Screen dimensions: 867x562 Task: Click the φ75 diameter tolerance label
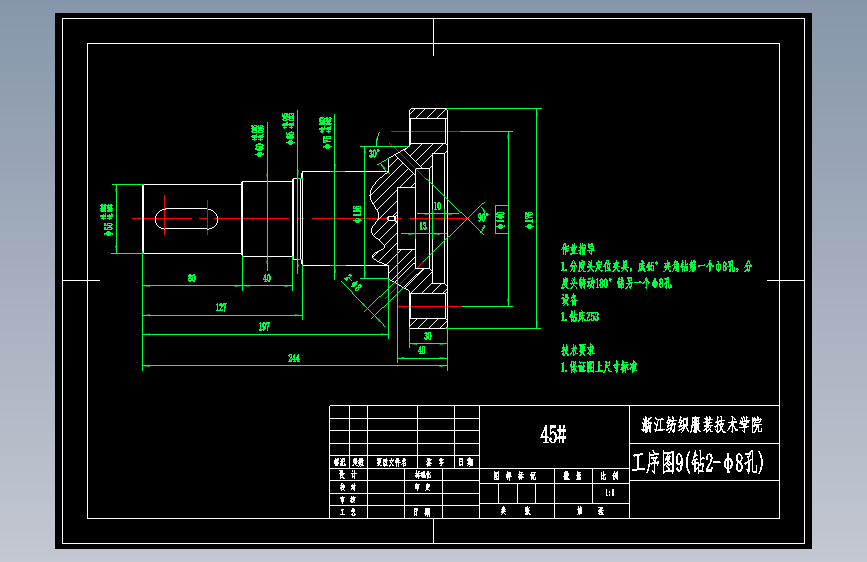click(326, 133)
